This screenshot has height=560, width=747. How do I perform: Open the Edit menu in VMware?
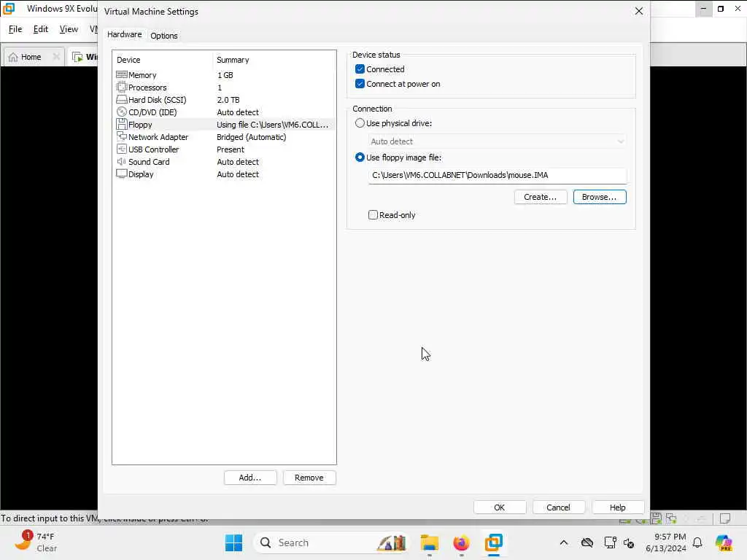tap(41, 29)
